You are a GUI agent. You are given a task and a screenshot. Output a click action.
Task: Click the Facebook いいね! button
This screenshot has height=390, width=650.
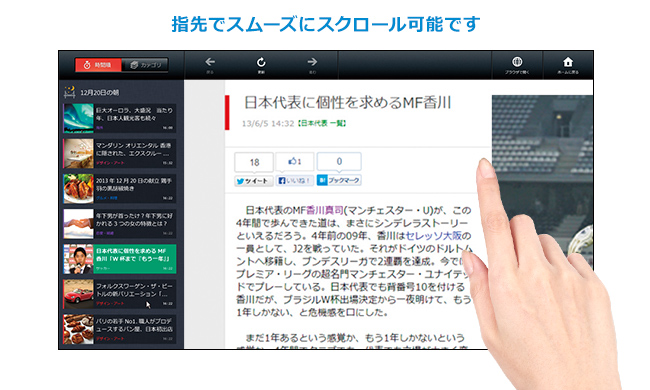point(295,181)
